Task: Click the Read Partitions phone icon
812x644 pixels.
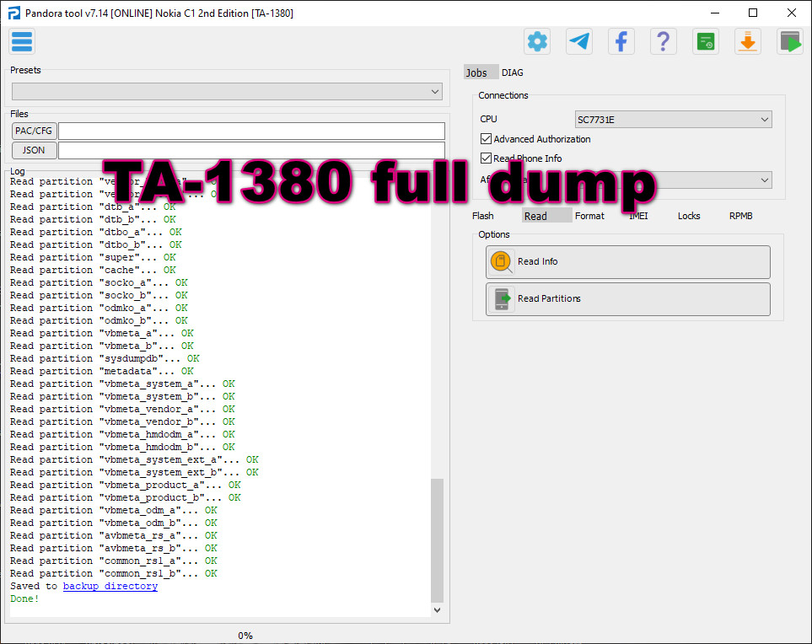Action: pyautogui.click(x=502, y=298)
